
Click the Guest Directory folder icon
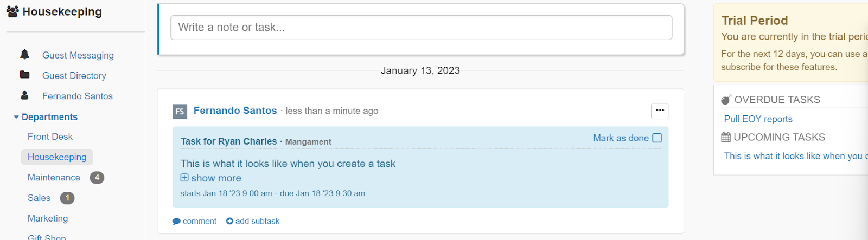[24, 75]
